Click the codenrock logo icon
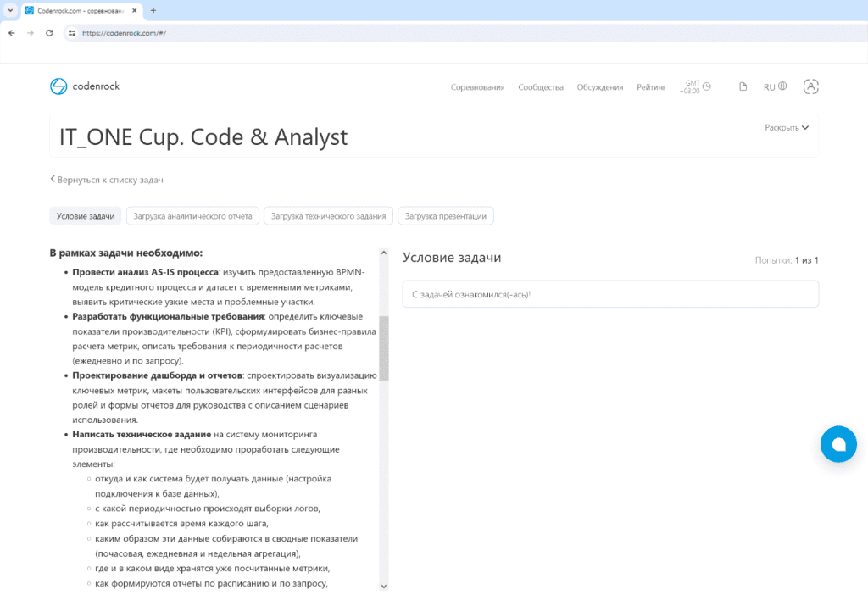The height and width of the screenshot is (606, 868). click(58, 86)
